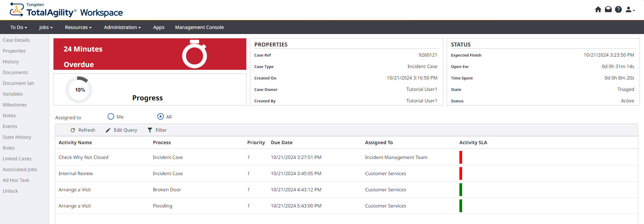Image resolution: width=644 pixels, height=224 pixels.
Task: Open State History in the sidebar
Action: click(x=17, y=137)
